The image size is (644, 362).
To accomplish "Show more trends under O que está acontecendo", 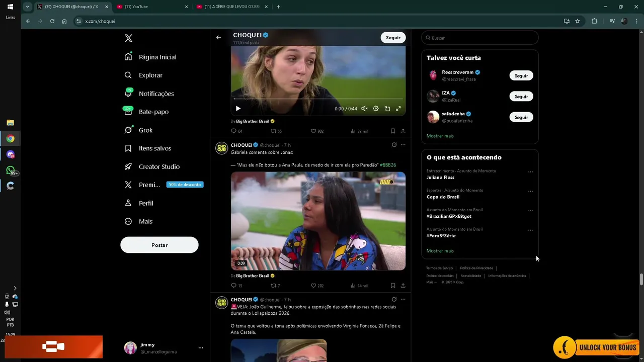I will pos(440,250).
